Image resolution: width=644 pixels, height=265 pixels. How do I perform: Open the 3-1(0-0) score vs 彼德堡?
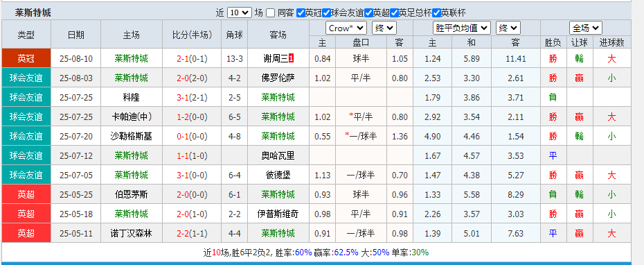click(193, 176)
